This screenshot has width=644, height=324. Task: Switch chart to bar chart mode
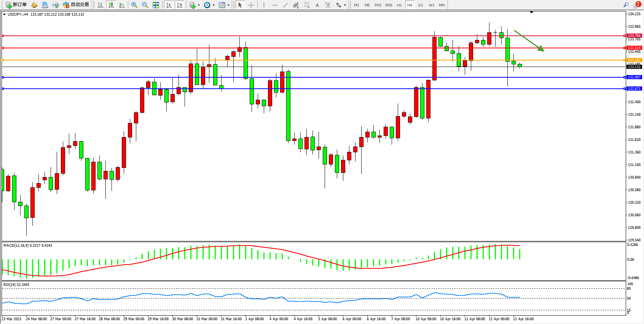point(100,5)
